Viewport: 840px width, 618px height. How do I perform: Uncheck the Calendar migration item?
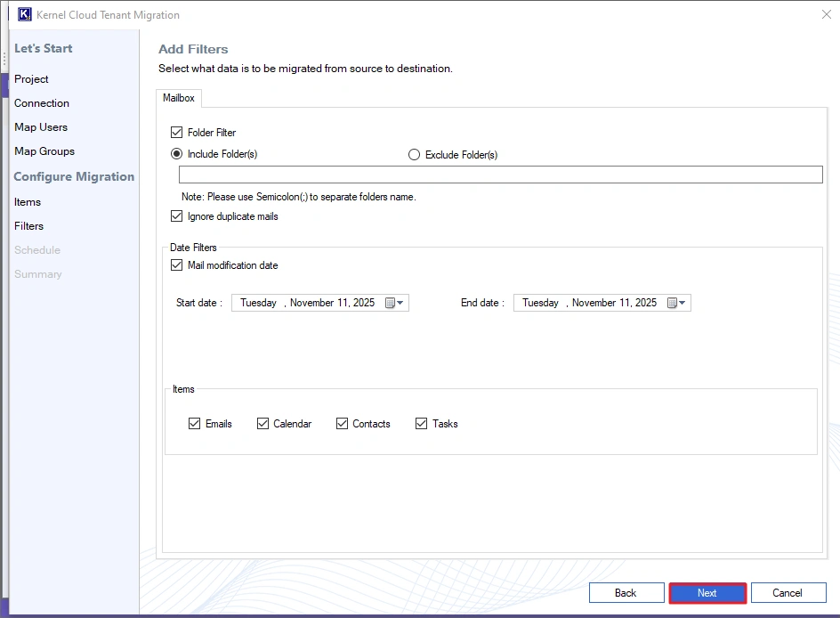tap(262, 423)
